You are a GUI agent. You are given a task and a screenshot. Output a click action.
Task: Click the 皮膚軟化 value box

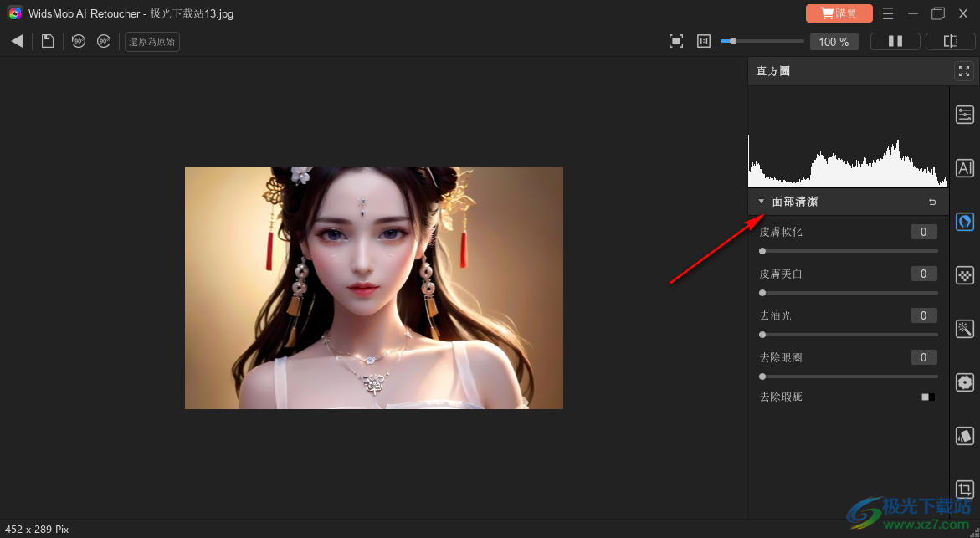coord(924,232)
